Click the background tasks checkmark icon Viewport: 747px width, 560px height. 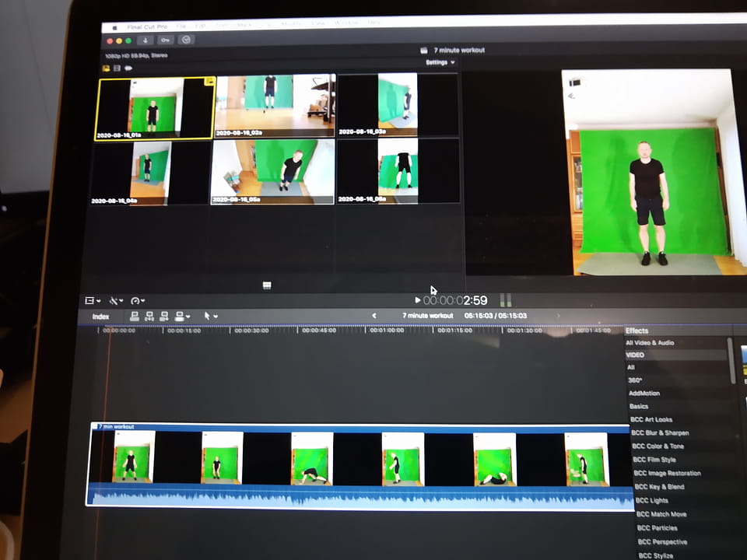pos(186,40)
